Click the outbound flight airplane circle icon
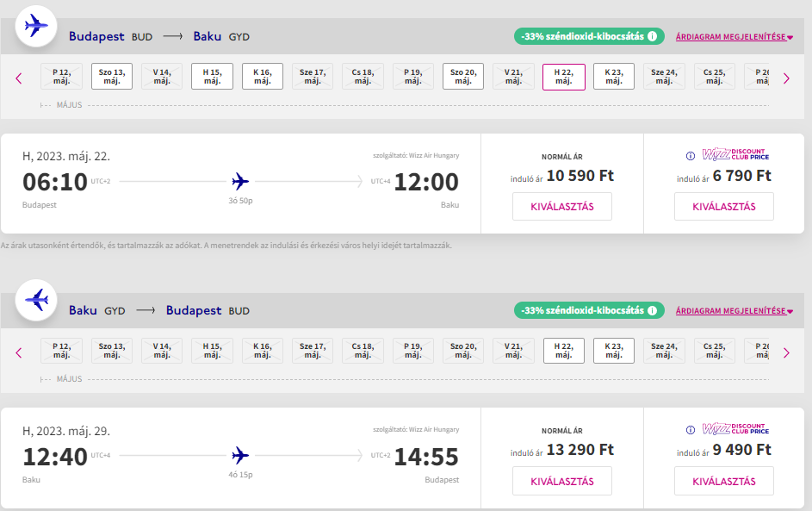The image size is (812, 511). tap(36, 26)
